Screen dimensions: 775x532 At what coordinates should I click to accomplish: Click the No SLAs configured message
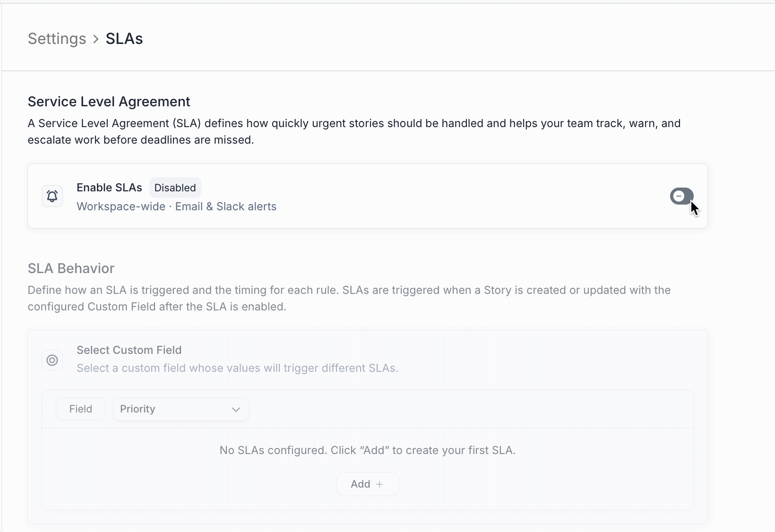[367, 450]
